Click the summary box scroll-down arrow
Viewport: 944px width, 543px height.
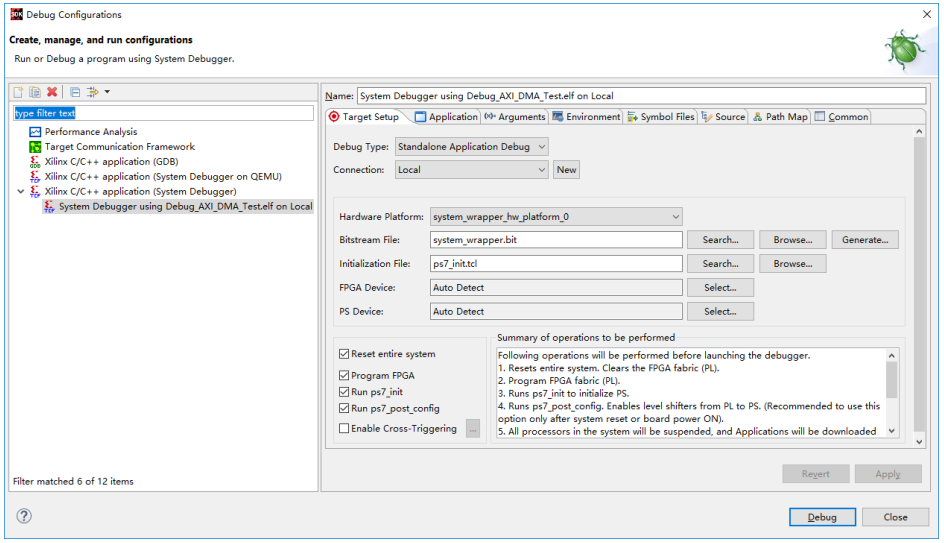(892, 431)
